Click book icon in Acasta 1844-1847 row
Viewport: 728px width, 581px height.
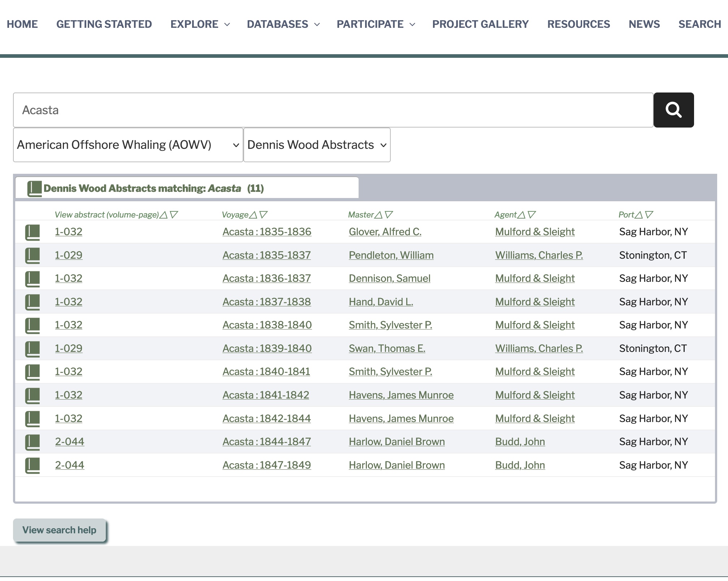point(32,442)
